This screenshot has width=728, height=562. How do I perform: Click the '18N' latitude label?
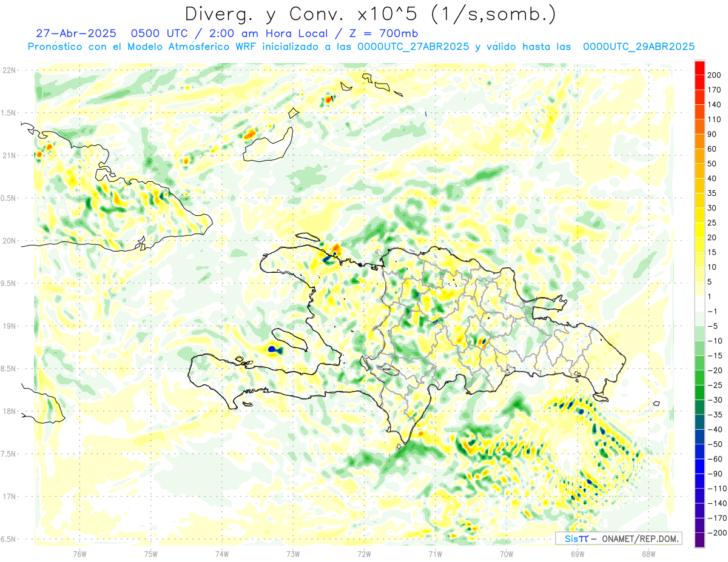10,412
